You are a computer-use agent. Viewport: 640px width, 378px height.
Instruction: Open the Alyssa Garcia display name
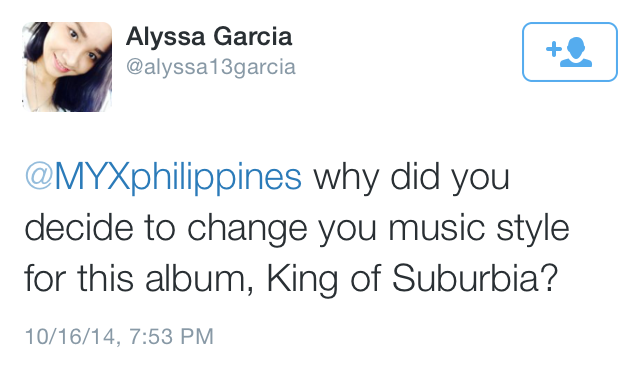209,37
